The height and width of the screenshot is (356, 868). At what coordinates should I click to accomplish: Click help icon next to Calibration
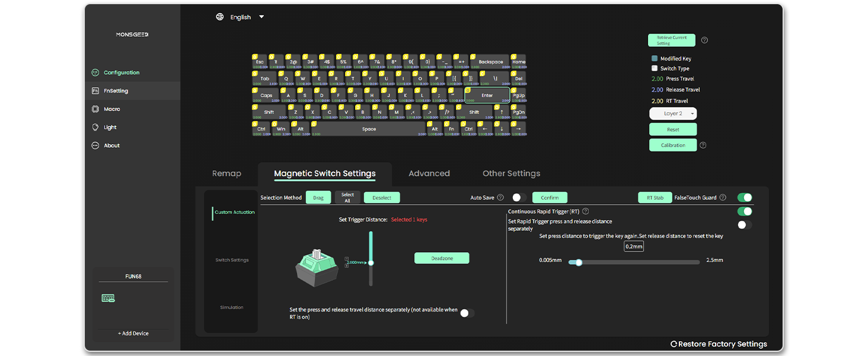[703, 145]
